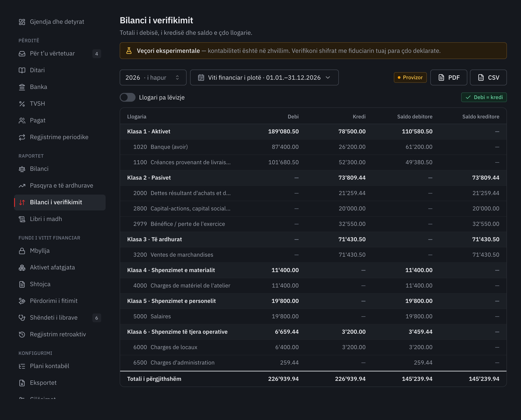
Task: Open the 2026 fiscal year selector
Action: (153, 77)
